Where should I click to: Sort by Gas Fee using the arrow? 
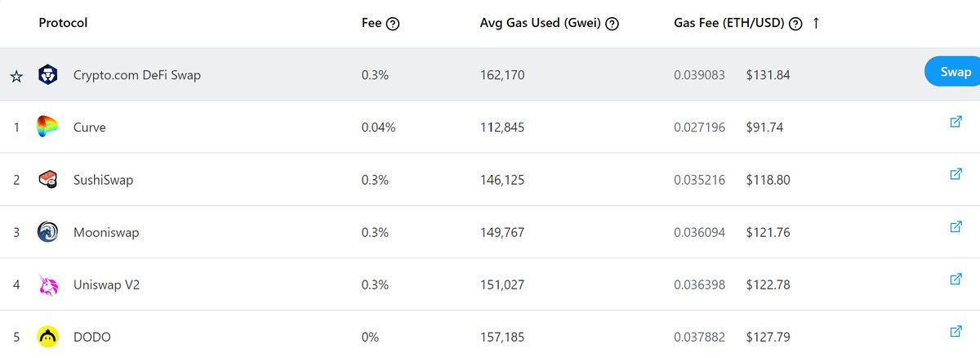coord(815,23)
